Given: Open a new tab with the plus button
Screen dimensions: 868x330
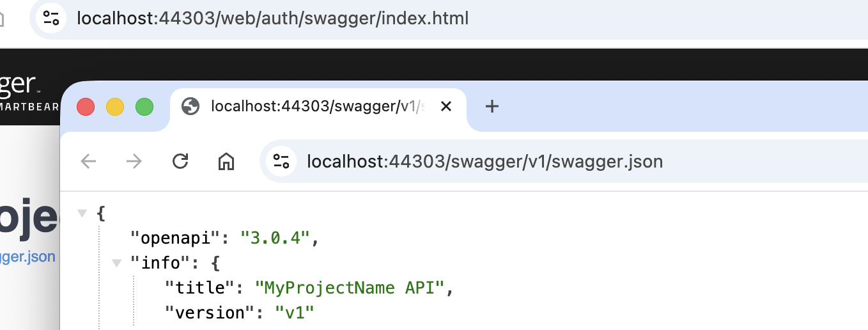Looking at the screenshot, I should click(x=492, y=106).
